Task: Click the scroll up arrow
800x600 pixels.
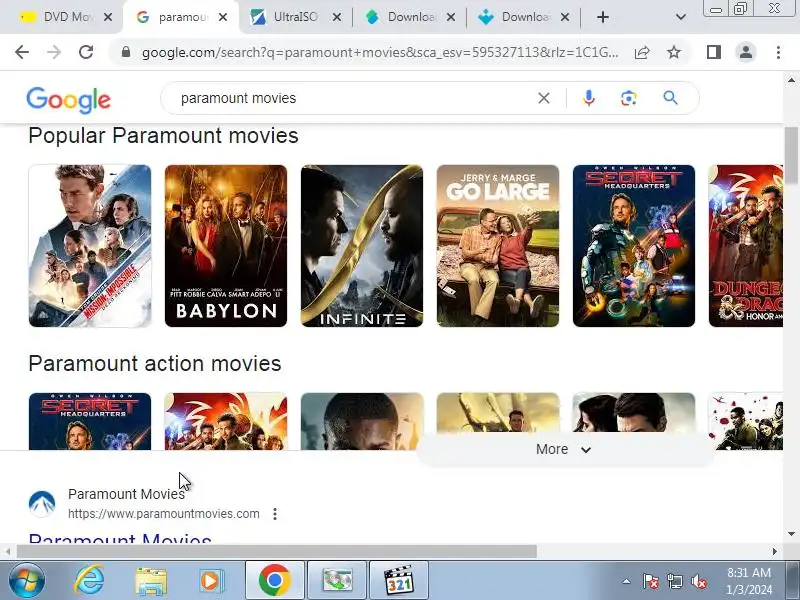Action: click(791, 80)
